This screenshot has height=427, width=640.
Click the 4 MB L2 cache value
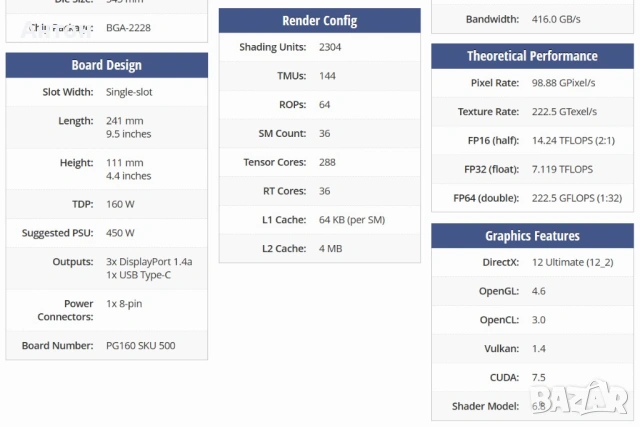point(330,249)
